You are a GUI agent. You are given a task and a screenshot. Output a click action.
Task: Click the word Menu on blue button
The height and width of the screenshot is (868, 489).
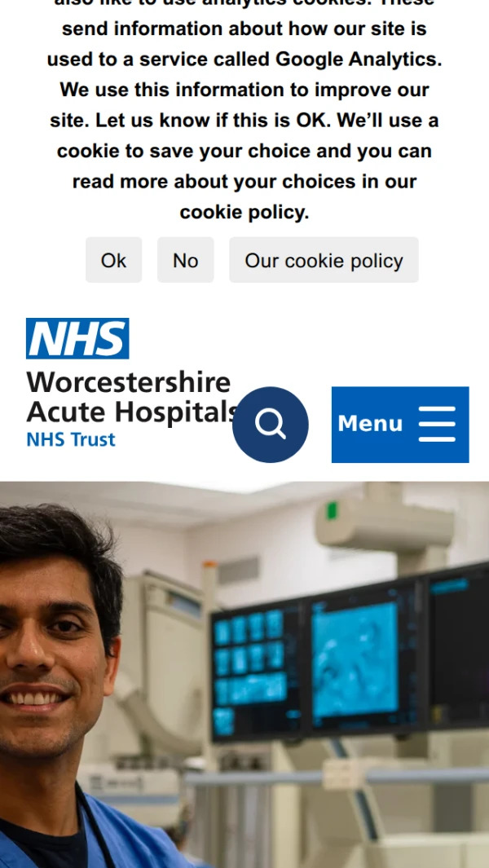click(x=370, y=424)
